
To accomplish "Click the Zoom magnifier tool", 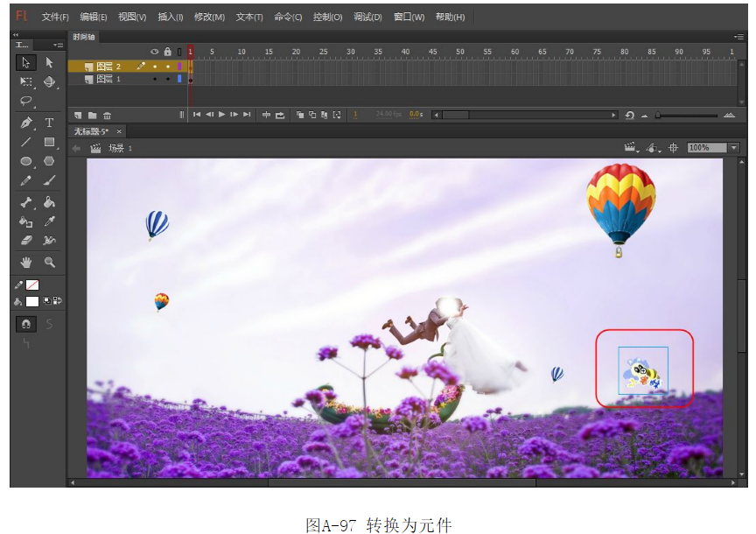I will 49,262.
